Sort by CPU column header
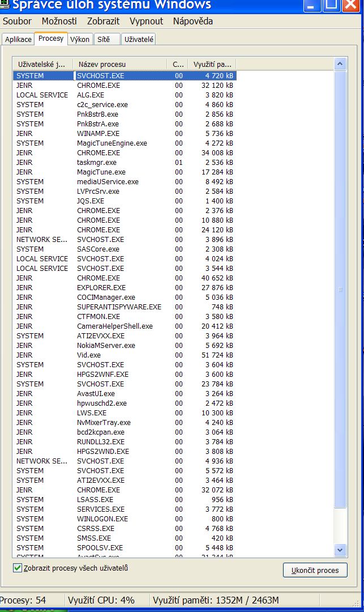The width and height of the screenshot is (364, 612). click(178, 65)
